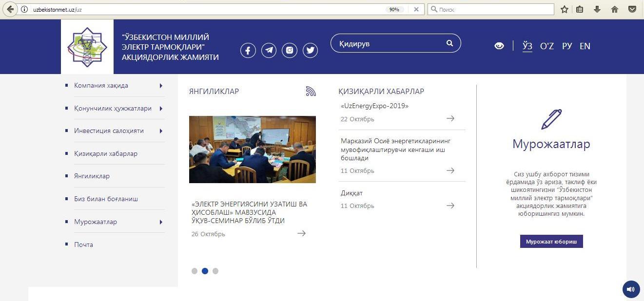Switch language to РУ

[x=567, y=46]
